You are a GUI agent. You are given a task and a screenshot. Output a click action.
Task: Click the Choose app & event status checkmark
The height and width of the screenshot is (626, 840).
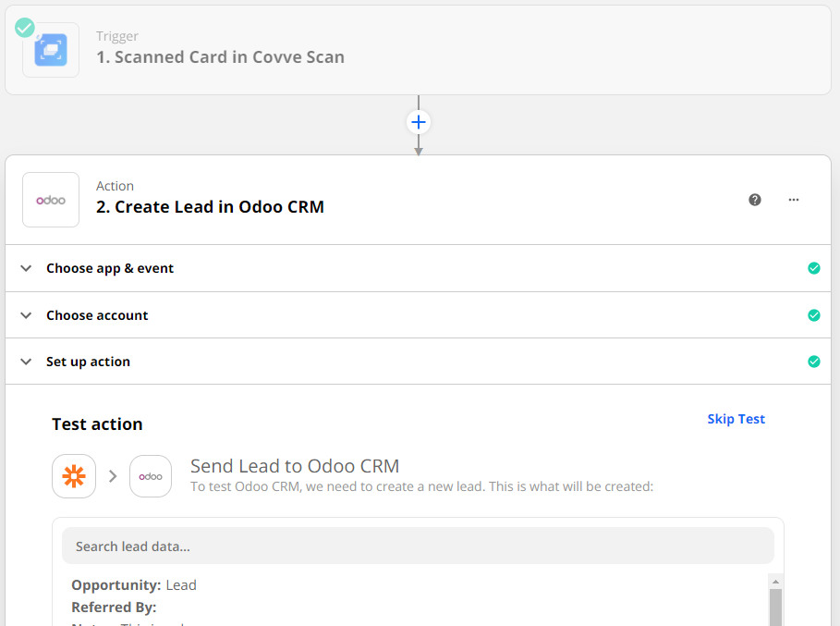tap(813, 268)
